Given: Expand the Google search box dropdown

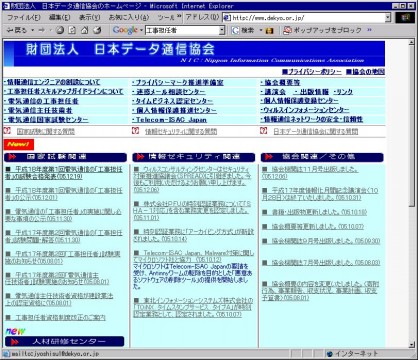Looking at the screenshot, I should (222, 30).
